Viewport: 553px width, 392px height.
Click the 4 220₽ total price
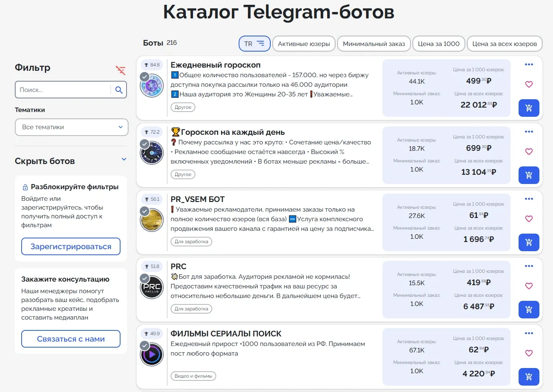479,374
